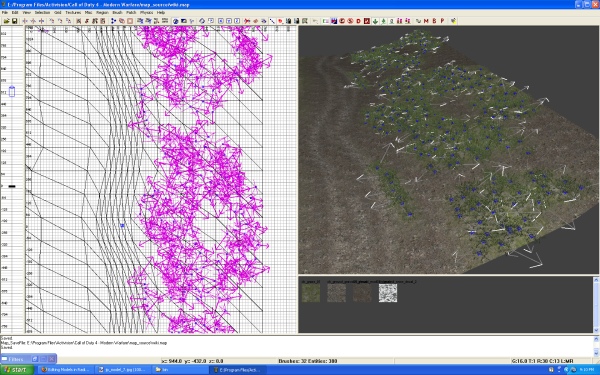
Task: Click the Windows Start button
Action: point(17,370)
